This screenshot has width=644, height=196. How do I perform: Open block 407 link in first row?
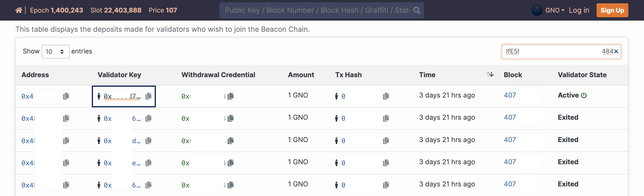(x=510, y=95)
